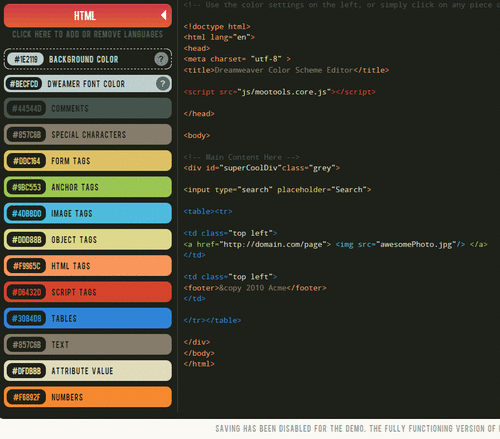Click the closing html tag line
This screenshot has height=439, width=500.
click(199, 364)
